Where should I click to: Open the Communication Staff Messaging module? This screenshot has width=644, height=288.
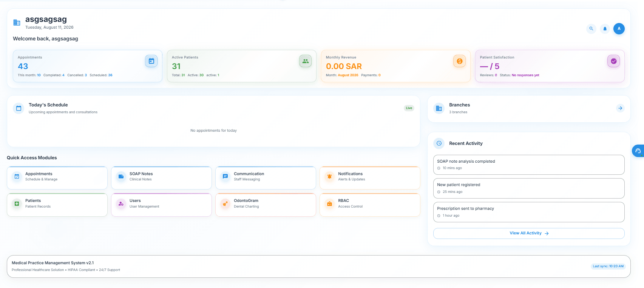pyautogui.click(x=266, y=178)
